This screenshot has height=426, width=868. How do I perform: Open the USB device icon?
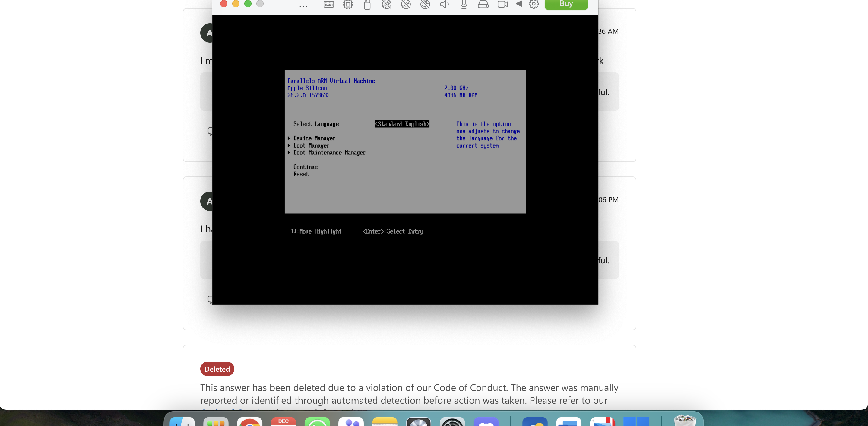pyautogui.click(x=367, y=5)
